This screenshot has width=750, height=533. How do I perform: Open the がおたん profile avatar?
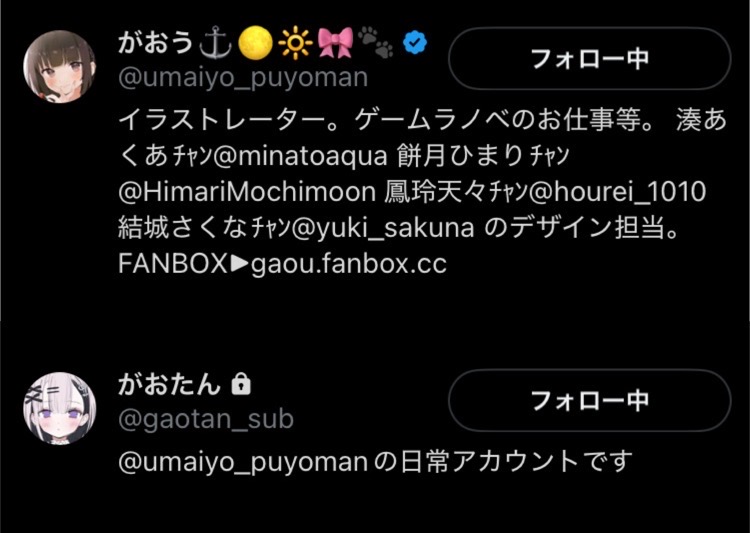point(59,408)
